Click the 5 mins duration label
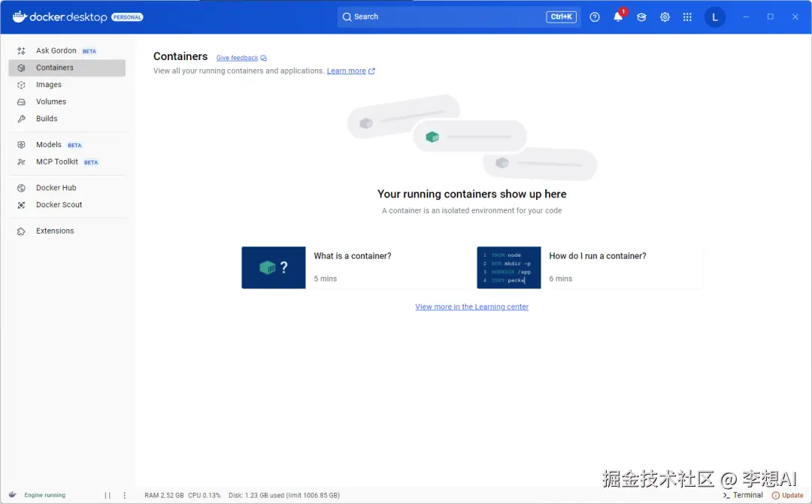812x504 pixels. click(x=326, y=279)
